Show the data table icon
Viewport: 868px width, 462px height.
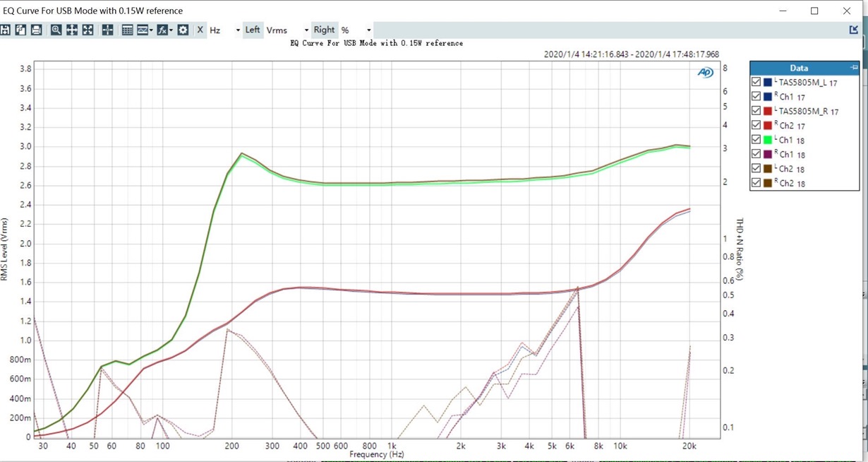128,30
